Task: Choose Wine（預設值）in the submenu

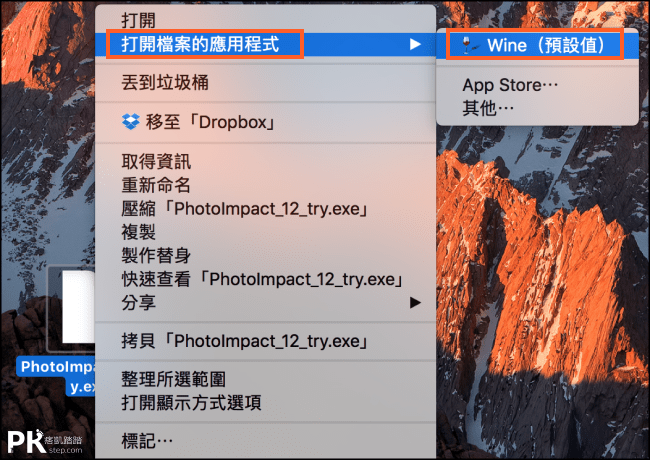Action: [x=537, y=45]
